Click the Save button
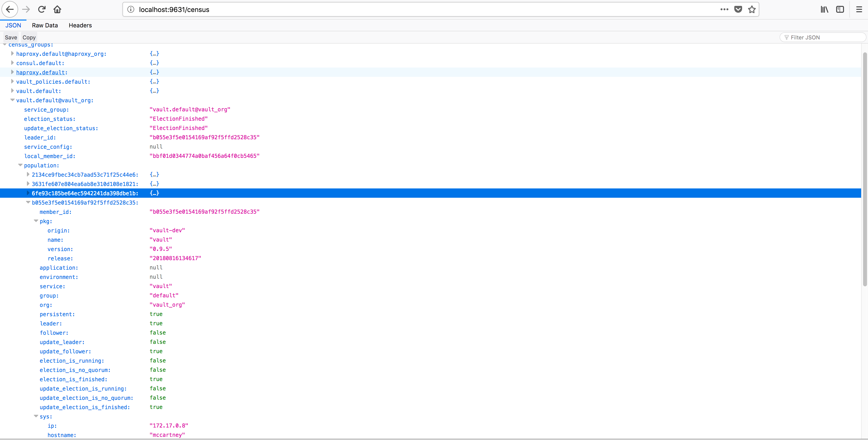 [11, 37]
